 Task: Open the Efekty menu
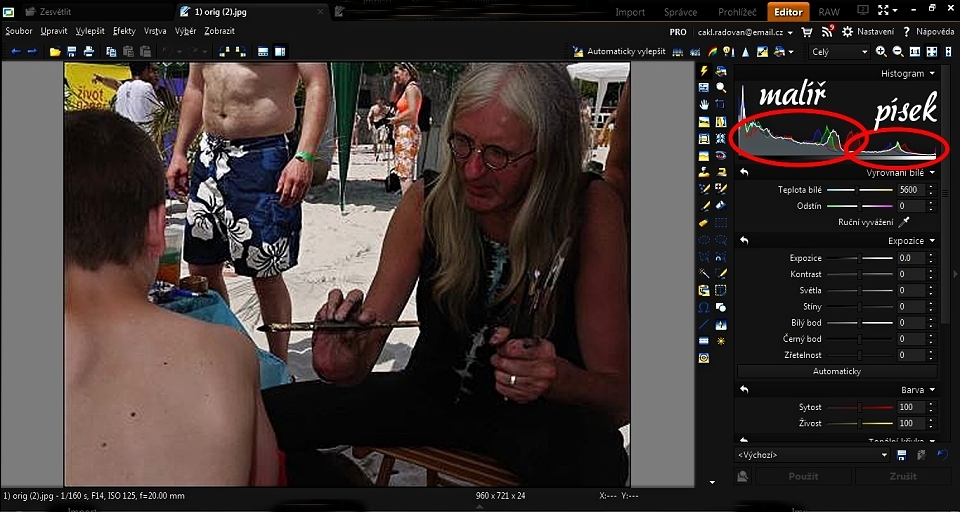point(124,31)
